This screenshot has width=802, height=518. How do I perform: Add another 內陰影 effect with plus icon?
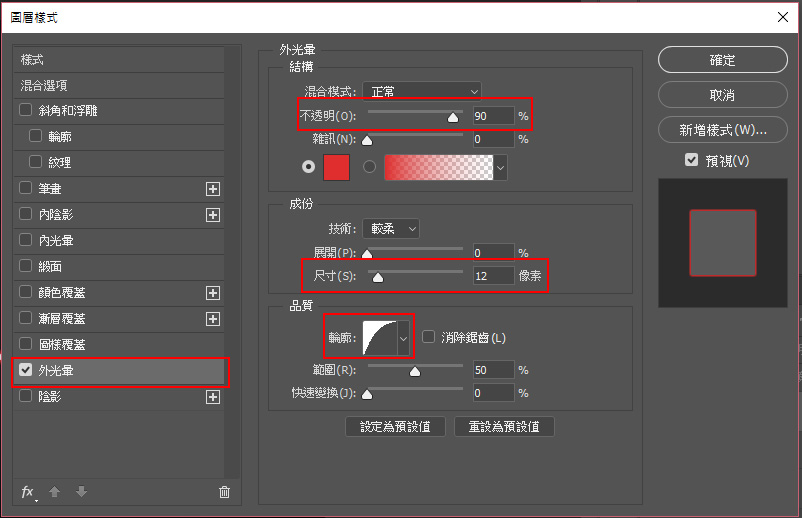coord(213,215)
